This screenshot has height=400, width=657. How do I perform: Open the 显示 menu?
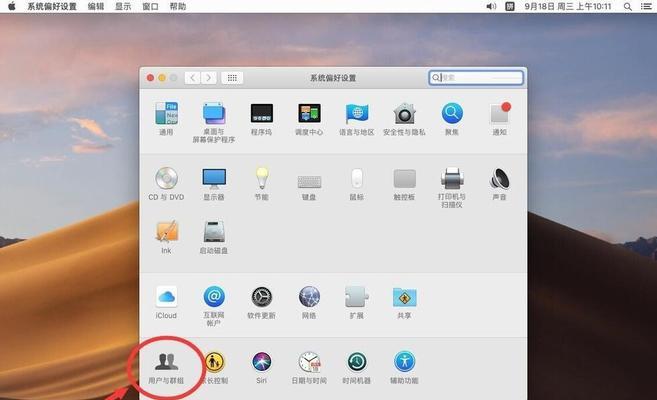(x=123, y=6)
